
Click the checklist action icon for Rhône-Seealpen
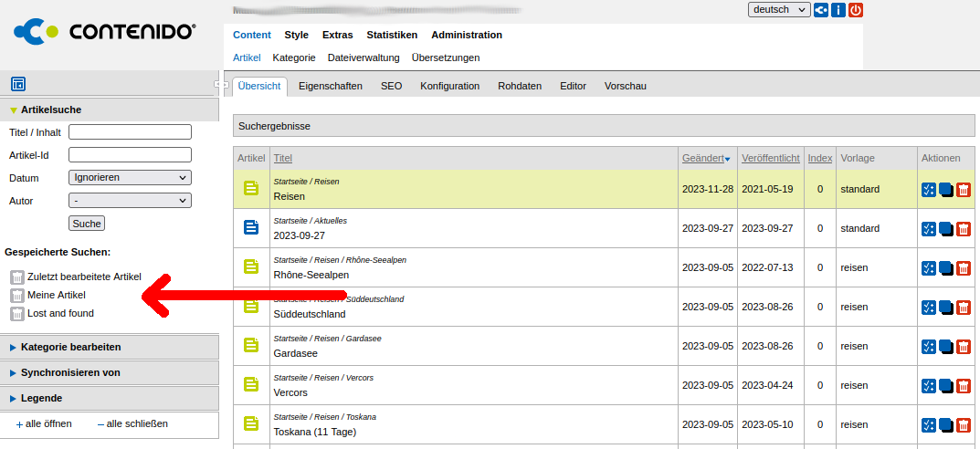929,268
